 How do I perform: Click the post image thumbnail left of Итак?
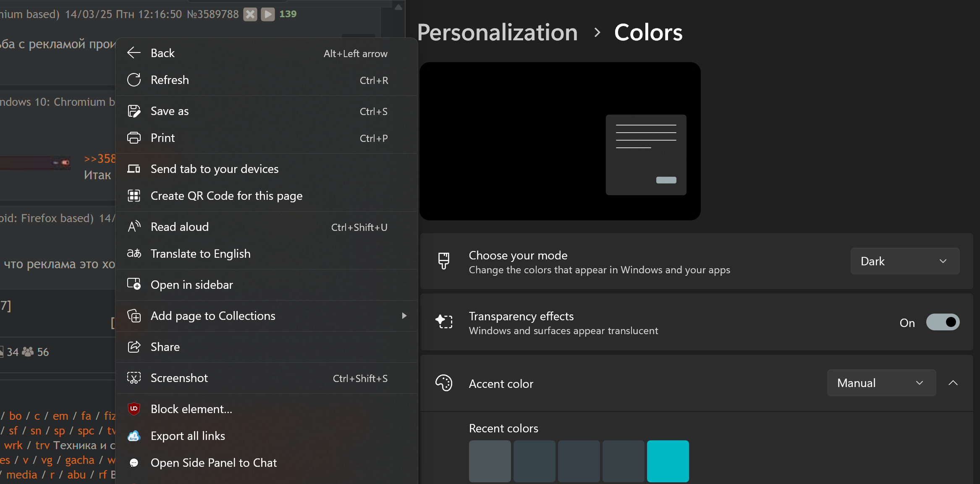[35, 162]
